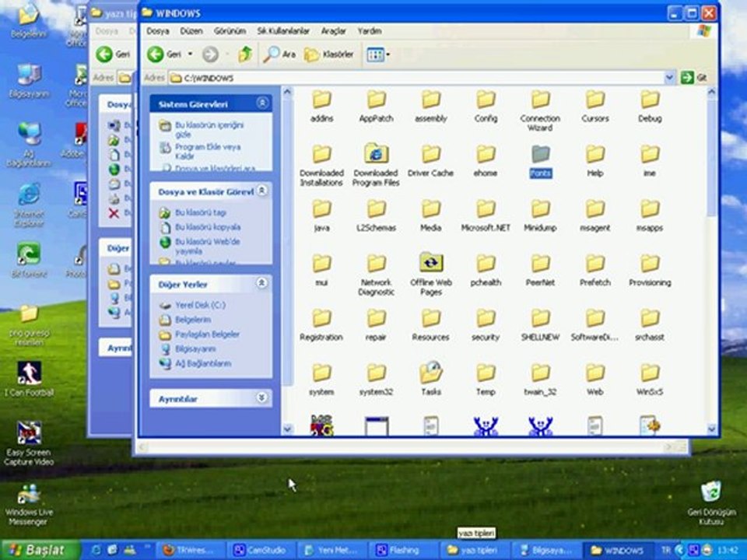Select the Temp folder
Viewport: 747px width, 560px height.
pyautogui.click(x=486, y=380)
